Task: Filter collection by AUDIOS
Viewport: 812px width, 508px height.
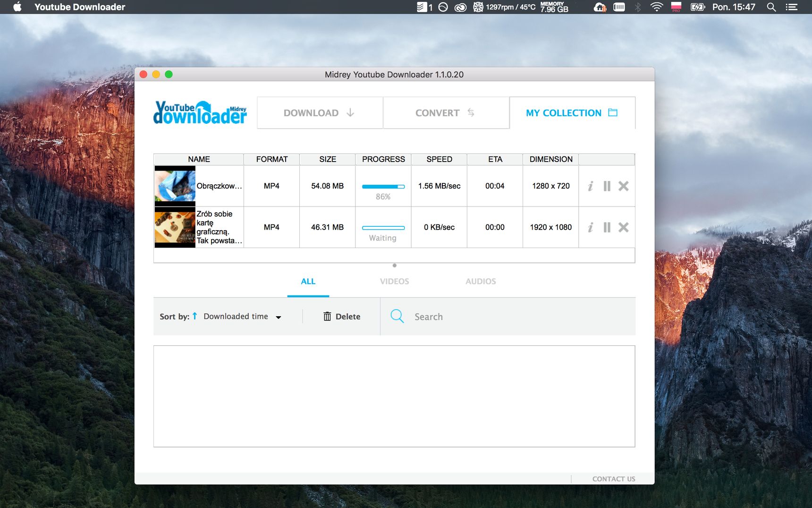Action: pos(481,282)
